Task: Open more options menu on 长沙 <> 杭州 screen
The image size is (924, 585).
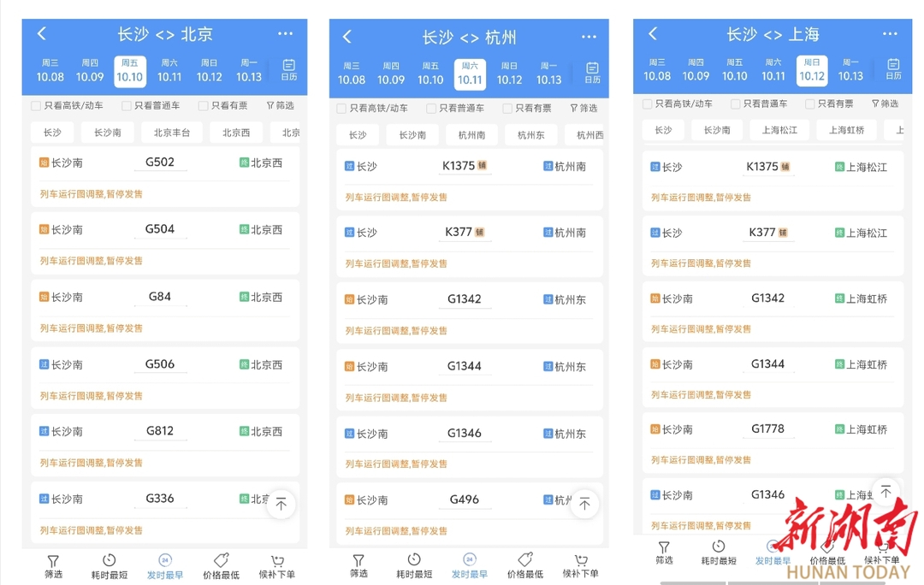Action: point(589,37)
